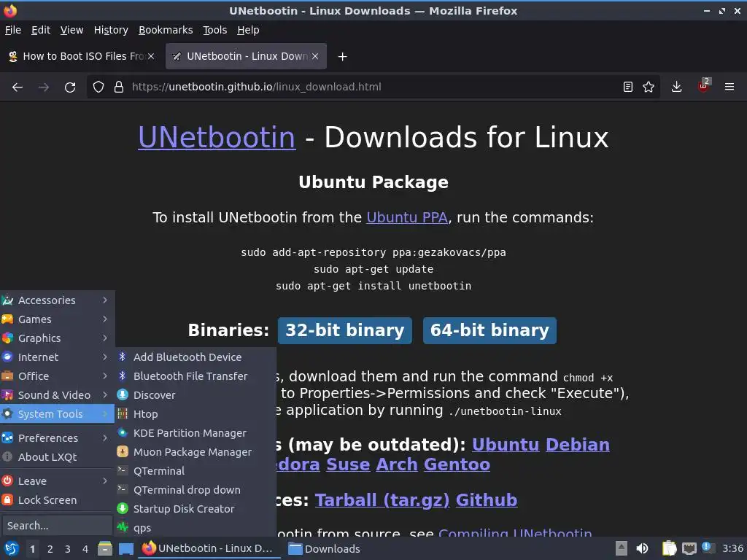
Task: Switch to How to Boot ISO Files tab
Action: click(x=82, y=56)
